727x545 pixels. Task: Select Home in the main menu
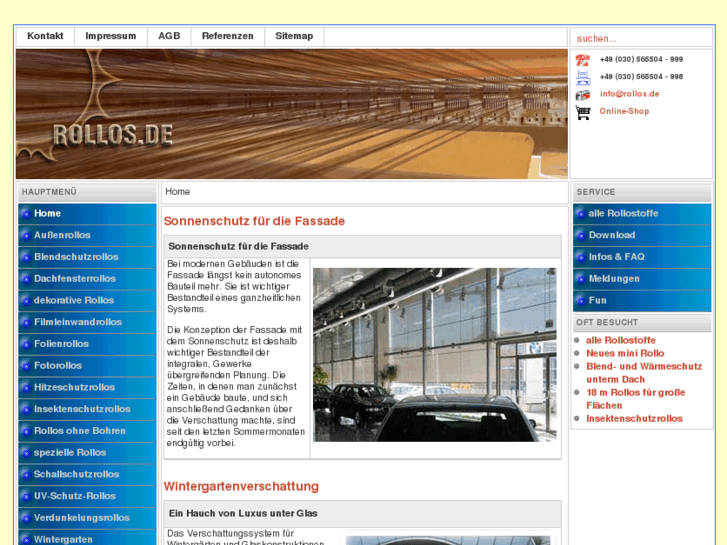(x=87, y=213)
